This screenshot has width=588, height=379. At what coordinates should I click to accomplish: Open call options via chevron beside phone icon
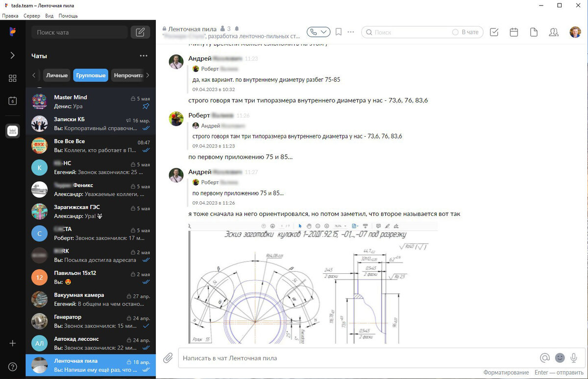[x=323, y=31]
